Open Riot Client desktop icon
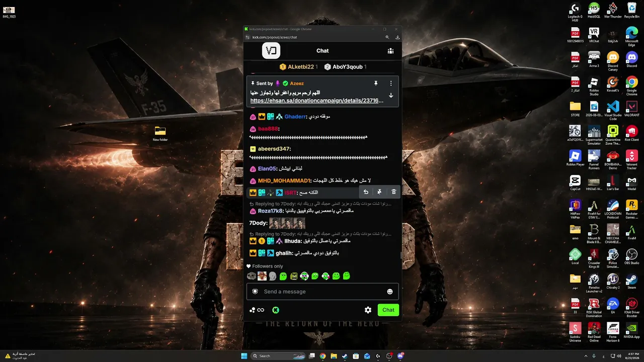The height and width of the screenshot is (362, 644). coord(632,133)
